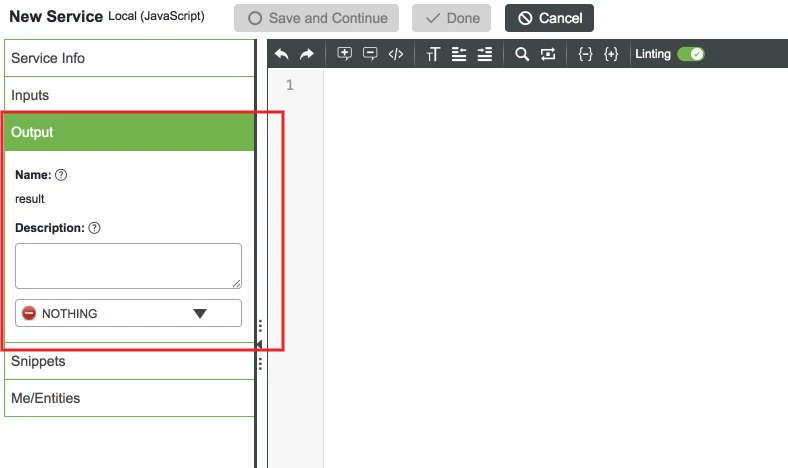Open the NOTHING base type dropdown

[128, 313]
